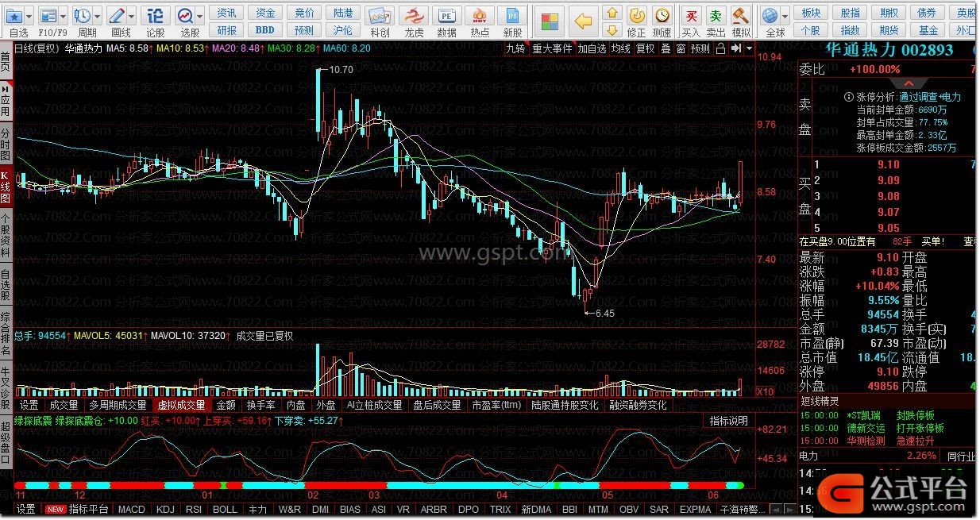Toggle the 九转 indicator
Screen dimensions: 980x520
(516, 48)
